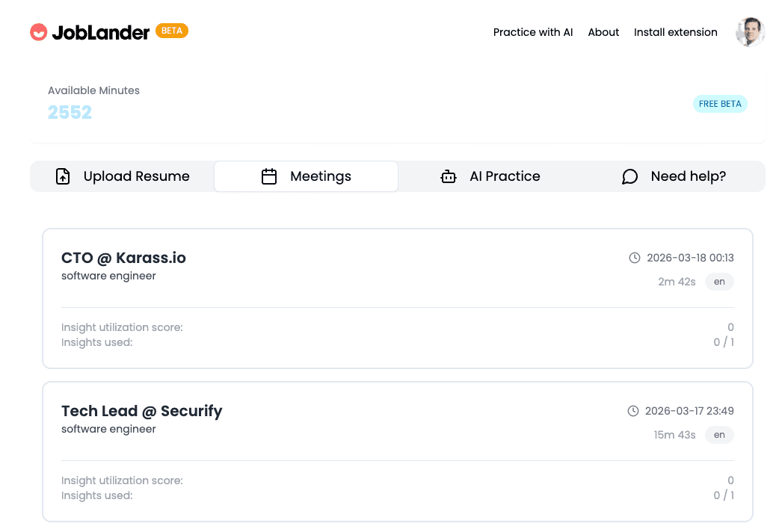Open the CTO @ Karass.io meeting card
The height and width of the screenshot is (532, 782).
click(397, 298)
